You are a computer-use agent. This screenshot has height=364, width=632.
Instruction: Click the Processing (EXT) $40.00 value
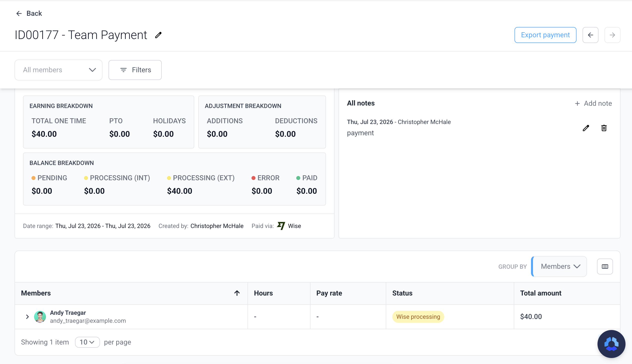click(179, 191)
